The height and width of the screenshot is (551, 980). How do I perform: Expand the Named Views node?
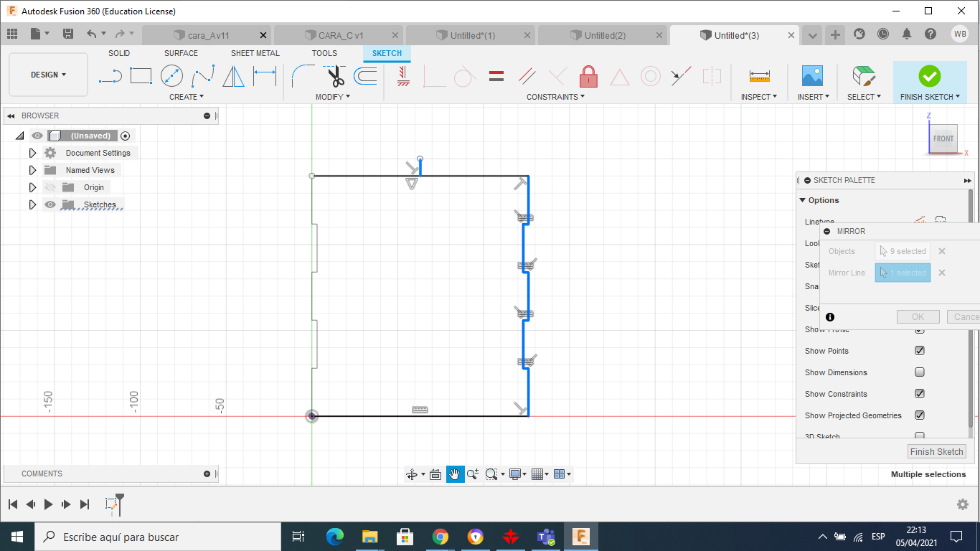coord(32,170)
